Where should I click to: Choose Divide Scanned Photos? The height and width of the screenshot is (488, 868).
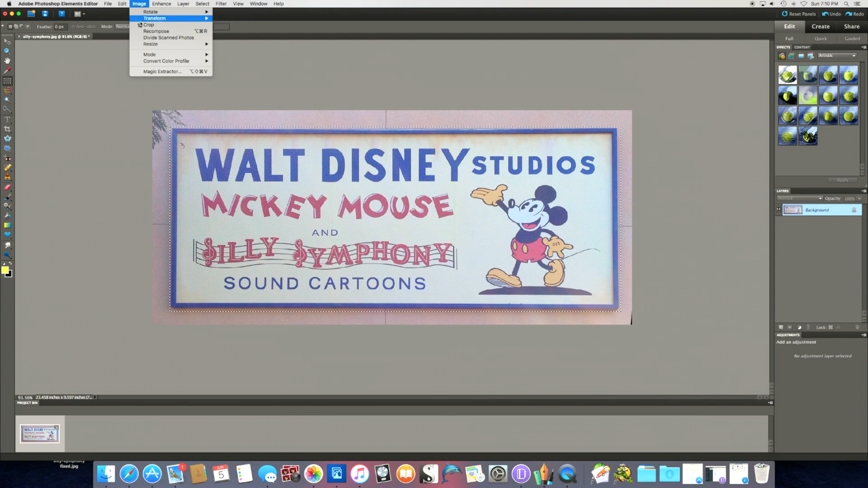171,38
